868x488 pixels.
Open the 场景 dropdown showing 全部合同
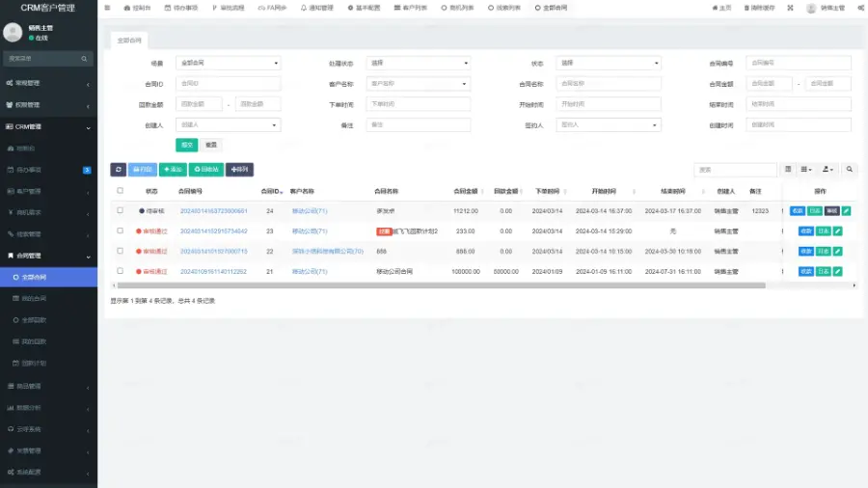228,63
